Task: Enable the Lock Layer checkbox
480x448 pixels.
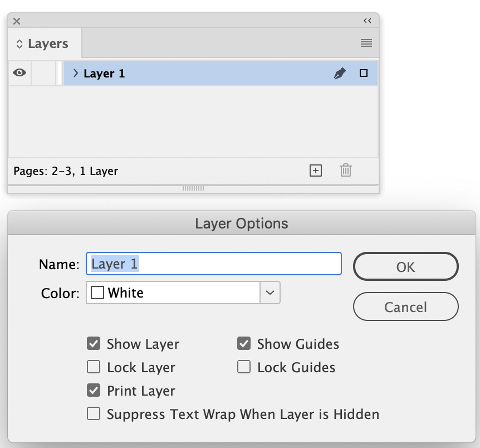Action: 94,367
